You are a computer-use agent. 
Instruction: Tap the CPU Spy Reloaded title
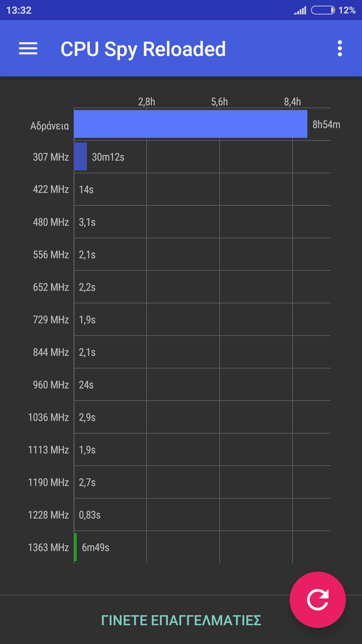[143, 49]
